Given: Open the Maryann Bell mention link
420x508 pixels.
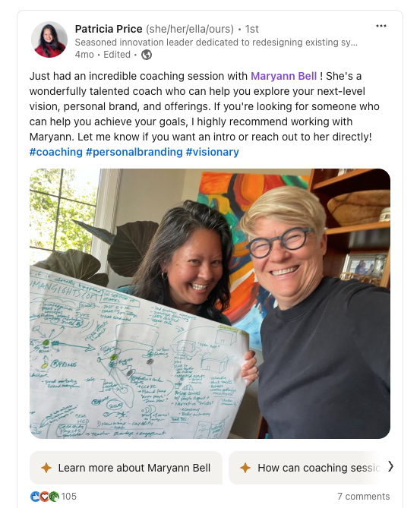Looking at the screenshot, I should tap(283, 76).
